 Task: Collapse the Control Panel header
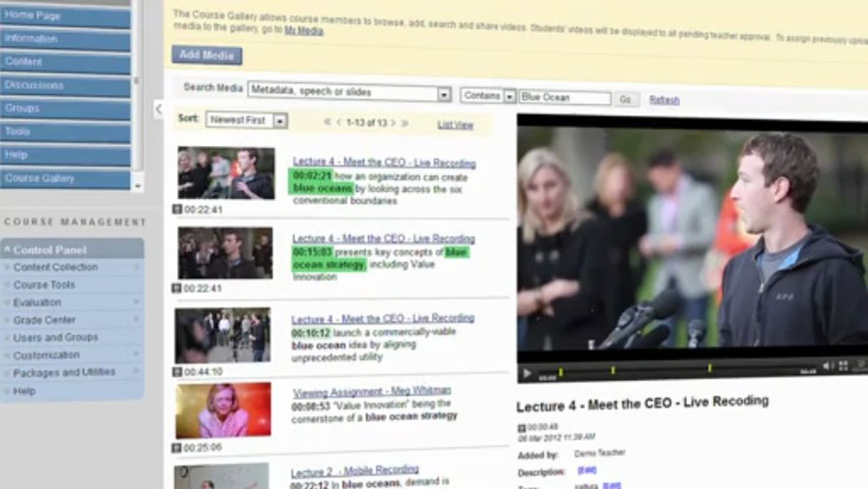(x=72, y=249)
